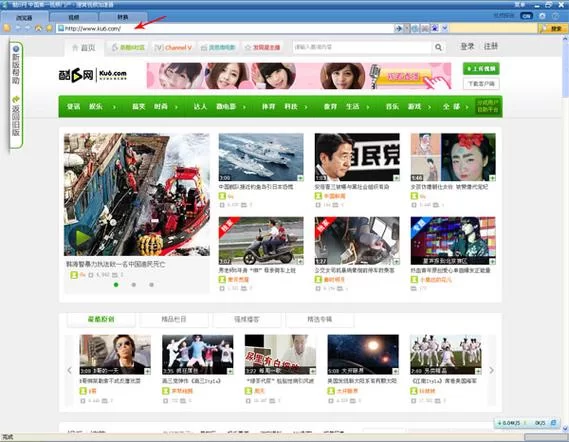
Task: Play the featured video with green play button
Action: [x=83, y=238]
